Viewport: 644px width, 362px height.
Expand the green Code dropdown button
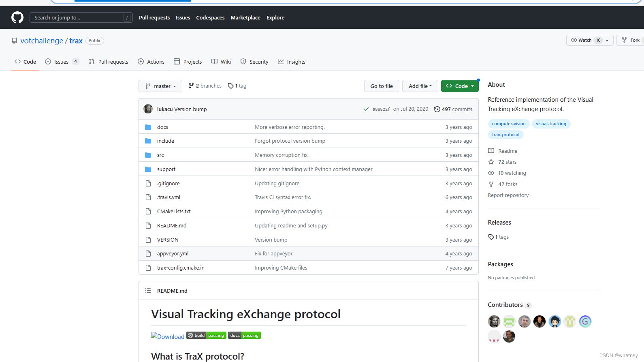[x=460, y=86]
